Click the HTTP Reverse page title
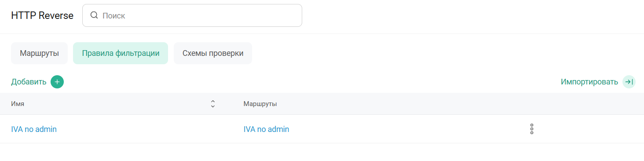Image resolution: width=644 pixels, height=161 pixels. pyautogui.click(x=42, y=15)
